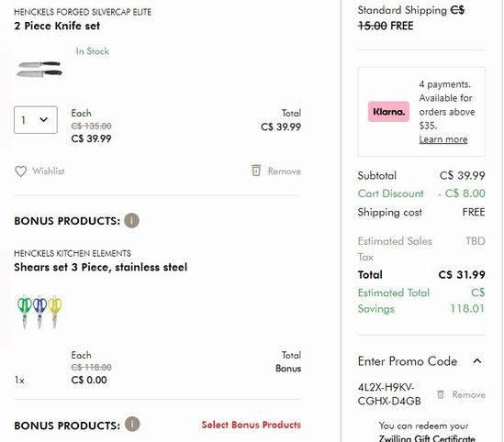Click the Wishlist heart icon
Viewport: 504px width, 442px height.
point(20,171)
